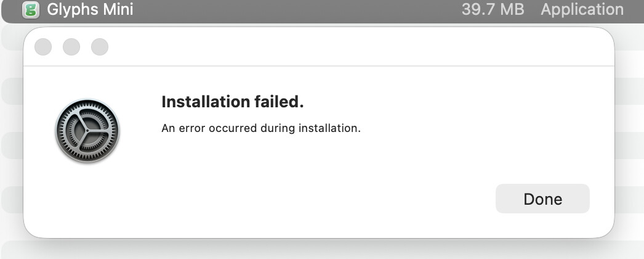Select the Glyphs Mini file name
The image size is (644, 259).
point(90,10)
